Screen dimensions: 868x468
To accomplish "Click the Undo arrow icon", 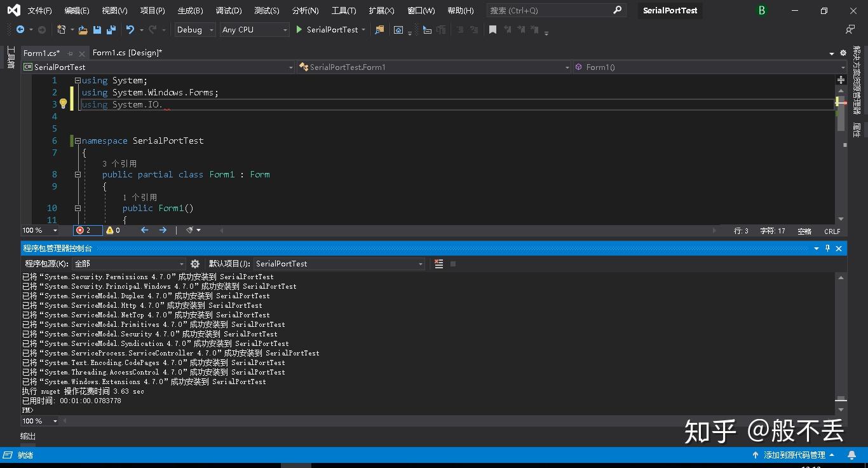I will pyautogui.click(x=130, y=30).
